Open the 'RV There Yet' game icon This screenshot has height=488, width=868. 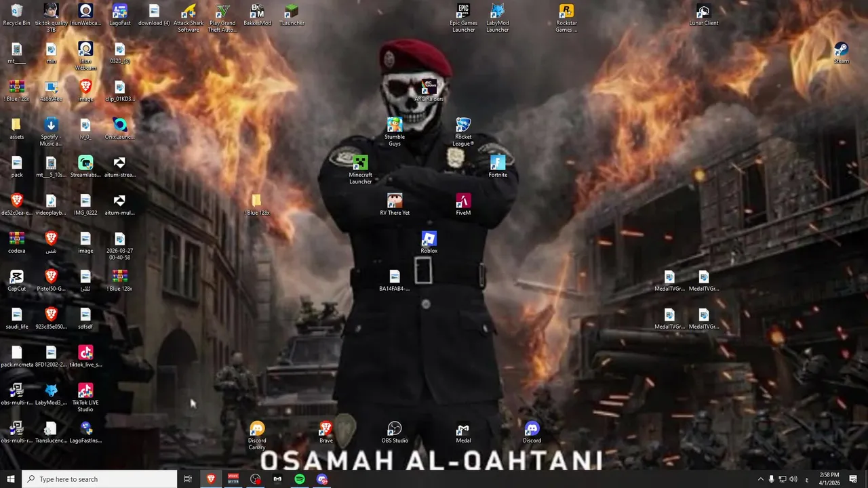[395, 205]
